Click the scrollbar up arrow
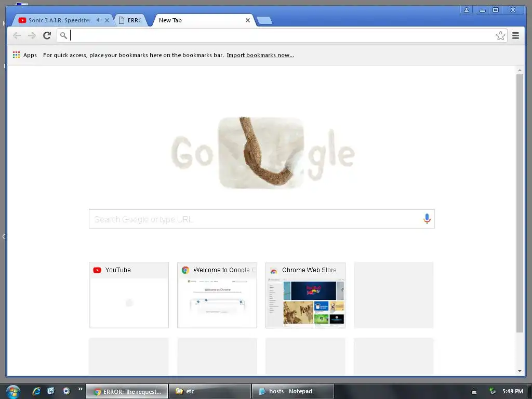 pos(520,70)
